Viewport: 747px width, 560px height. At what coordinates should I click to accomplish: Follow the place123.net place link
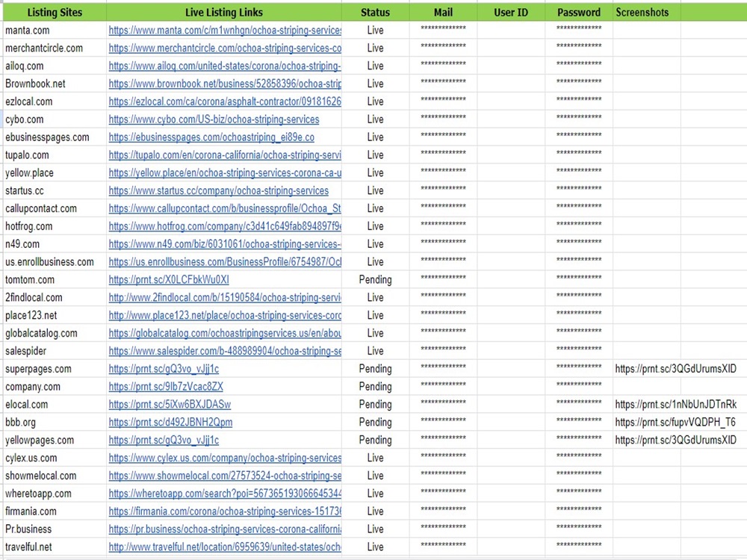pyautogui.click(x=225, y=315)
